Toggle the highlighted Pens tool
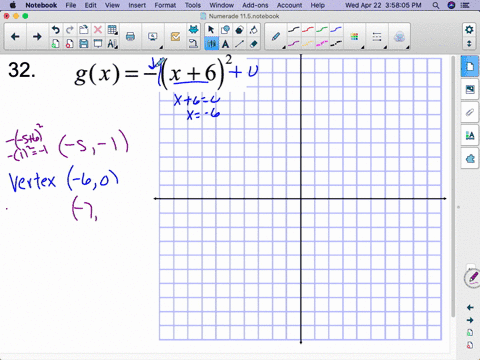480x360 pixels. click(211, 44)
